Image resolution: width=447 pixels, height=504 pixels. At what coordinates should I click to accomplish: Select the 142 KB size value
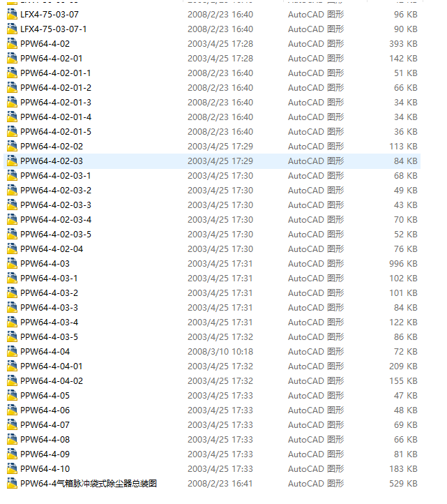[x=403, y=59]
